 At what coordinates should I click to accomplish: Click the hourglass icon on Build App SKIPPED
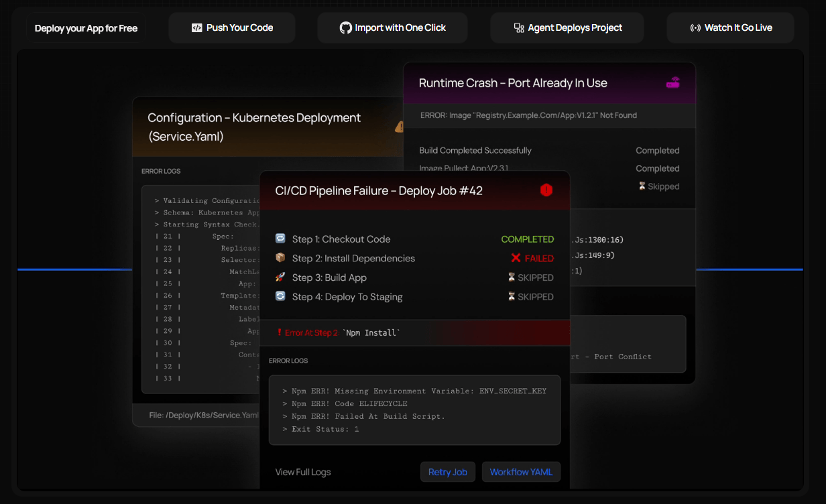(x=512, y=277)
